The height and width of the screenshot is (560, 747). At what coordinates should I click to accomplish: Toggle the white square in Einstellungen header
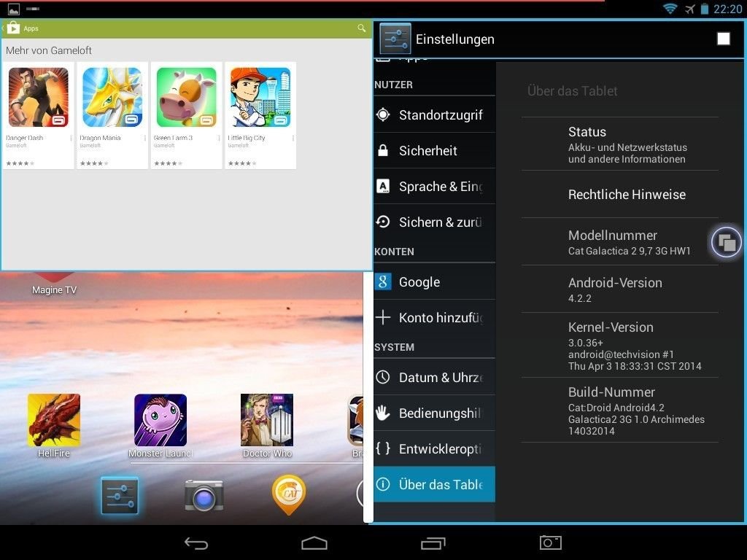[724, 39]
